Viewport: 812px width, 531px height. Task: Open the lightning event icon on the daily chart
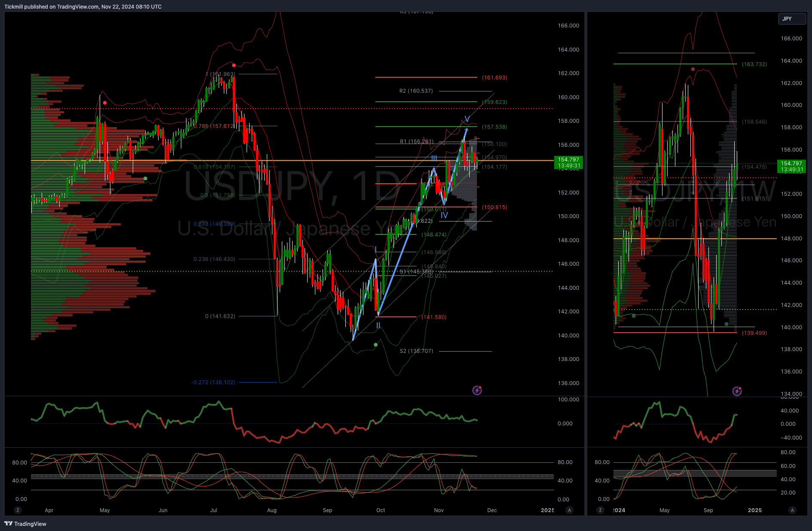click(x=477, y=390)
